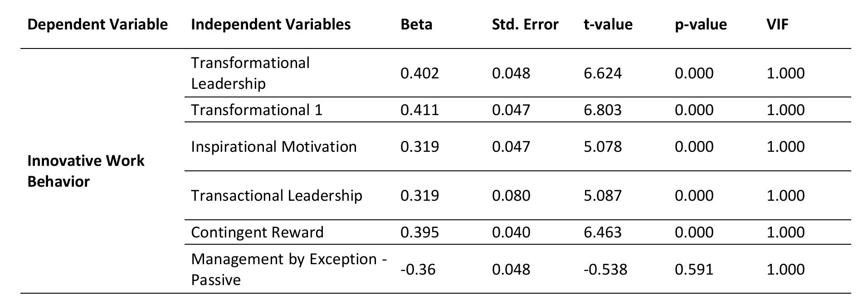The image size is (868, 300).
Task: Select the t-value 6.463 cell
Action: 603,232
